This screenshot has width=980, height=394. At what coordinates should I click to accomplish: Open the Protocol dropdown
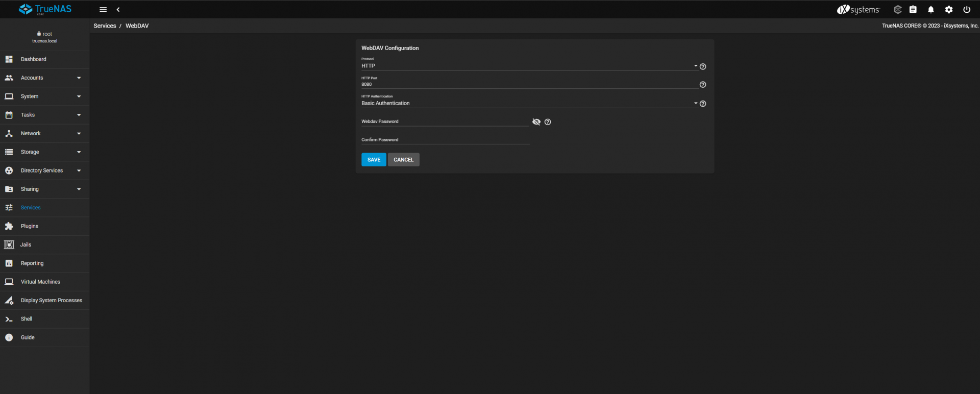coord(529,66)
